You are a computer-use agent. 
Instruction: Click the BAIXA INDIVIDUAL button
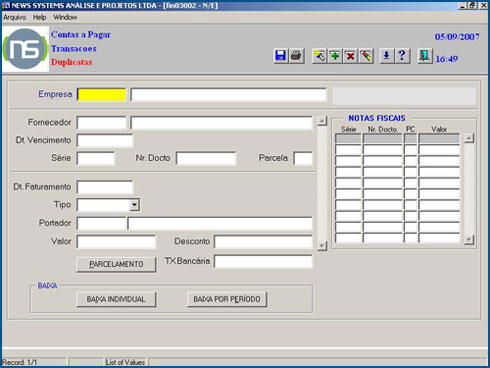pyautogui.click(x=116, y=299)
